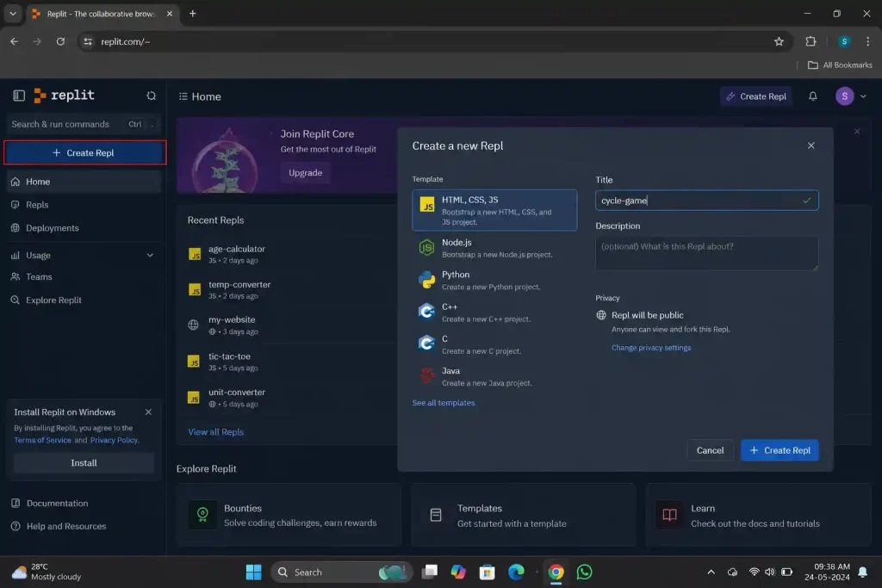Show hidden system tray icons

[711, 573]
